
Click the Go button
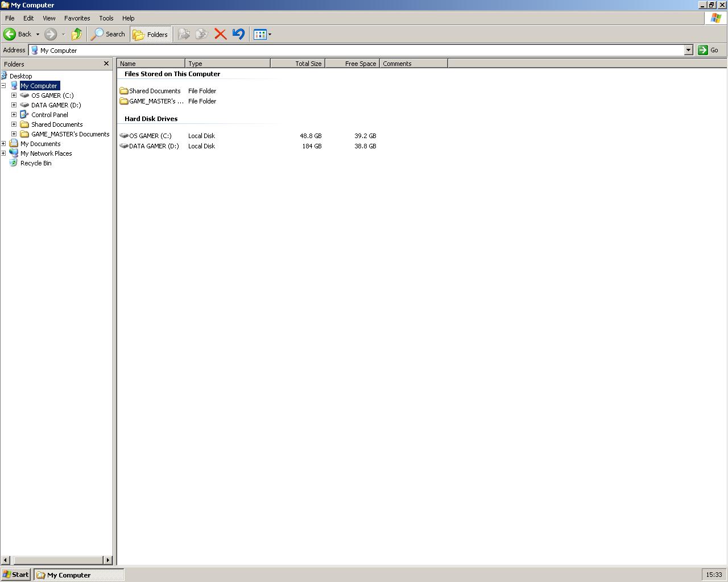pyautogui.click(x=708, y=50)
